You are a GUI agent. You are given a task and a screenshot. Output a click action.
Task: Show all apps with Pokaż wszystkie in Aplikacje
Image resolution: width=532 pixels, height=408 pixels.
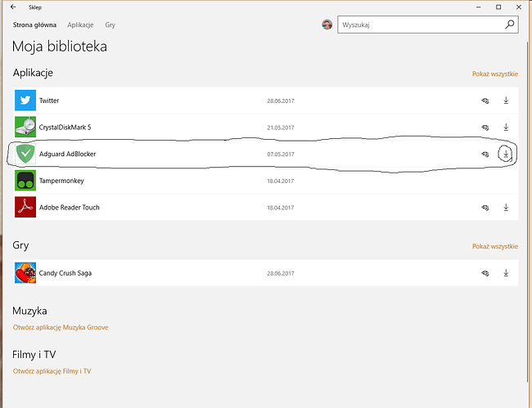495,74
